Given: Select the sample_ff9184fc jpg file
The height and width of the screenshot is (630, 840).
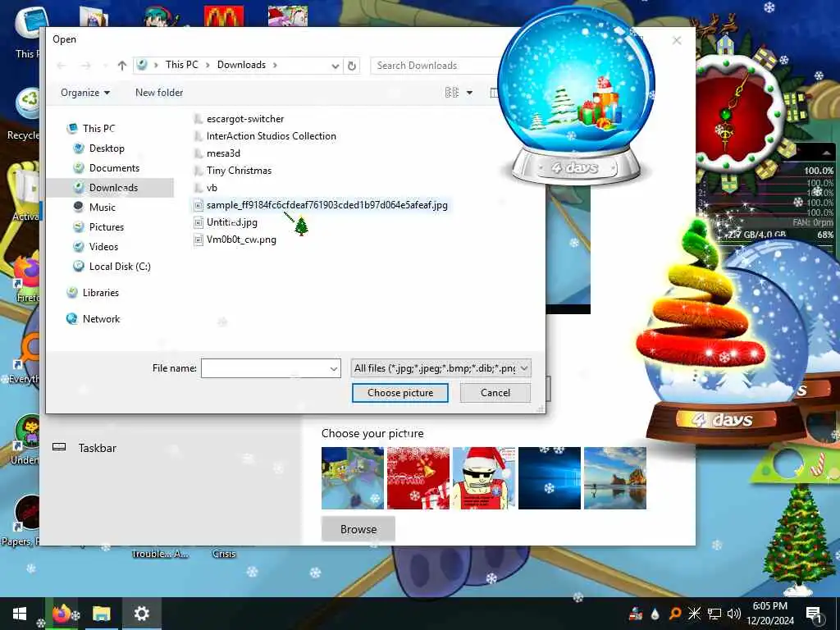Looking at the screenshot, I should click(x=321, y=205).
